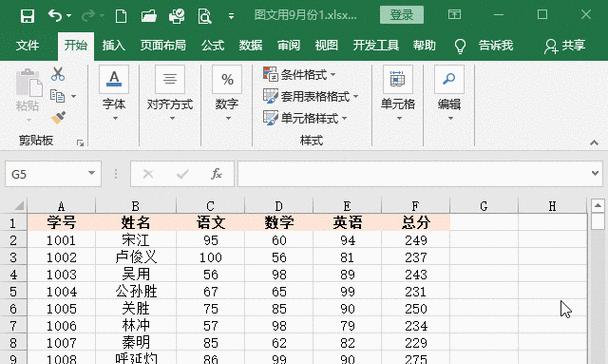Viewport: 608px width, 364px height.
Task: Collapse the ribbon with the chevron
Action: pyautogui.click(x=594, y=143)
